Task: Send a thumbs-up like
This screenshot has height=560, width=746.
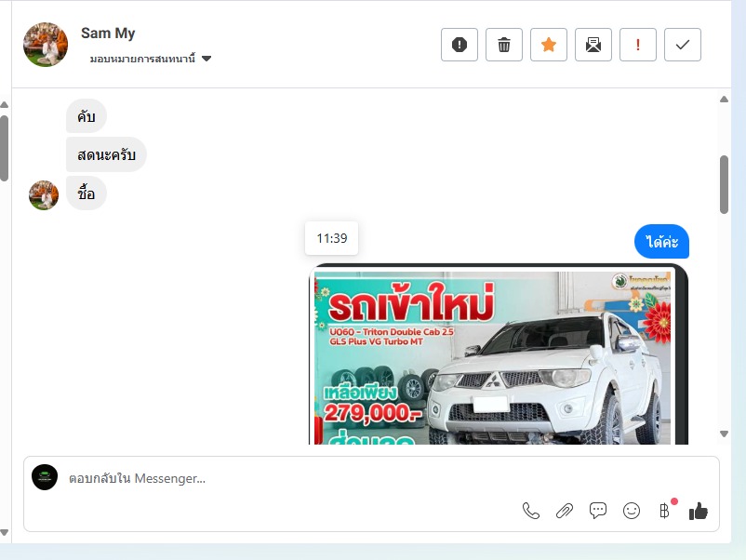Action: pyautogui.click(x=698, y=511)
